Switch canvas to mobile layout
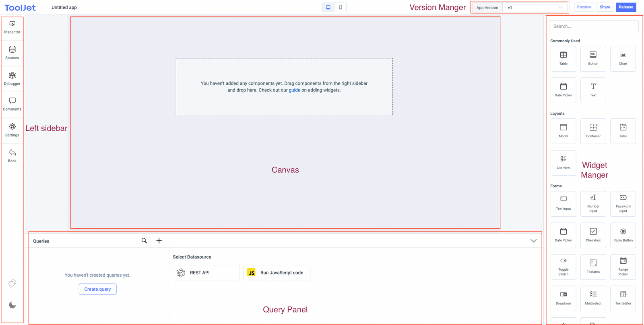Viewport: 644px width, 325px height. pyautogui.click(x=341, y=7)
